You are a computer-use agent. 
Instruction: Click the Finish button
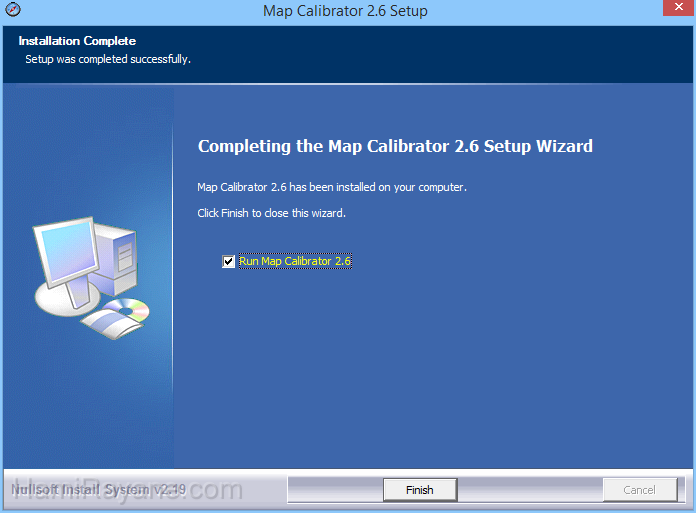pyautogui.click(x=420, y=489)
